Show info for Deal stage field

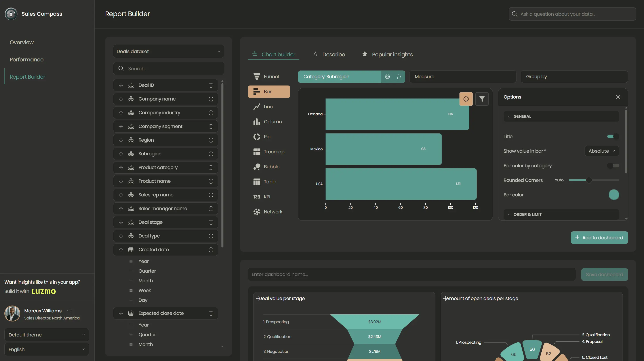pos(211,222)
